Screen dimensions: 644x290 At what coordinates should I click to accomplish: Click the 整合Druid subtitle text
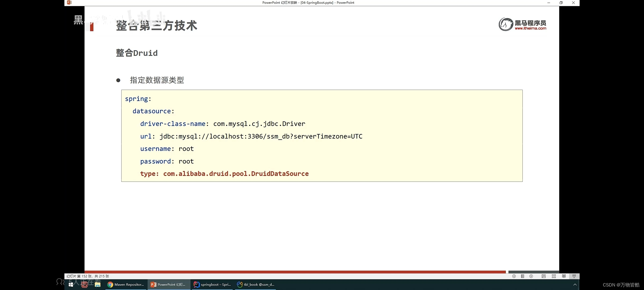click(x=137, y=53)
